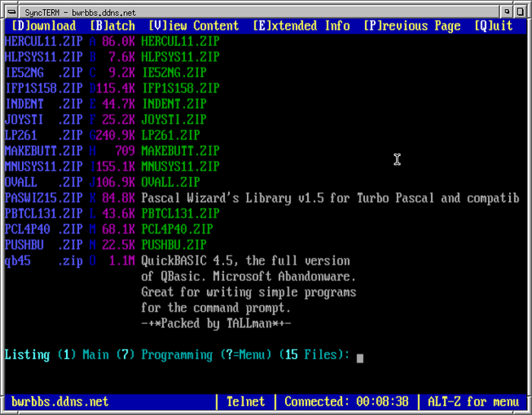Viewport: 532px width, 415px height.
Task: Select the qb45.zip file name
Action: tap(44, 261)
